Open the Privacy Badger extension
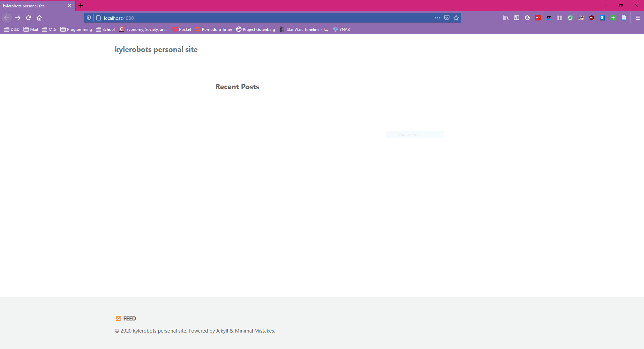The image size is (644, 349). (x=581, y=18)
